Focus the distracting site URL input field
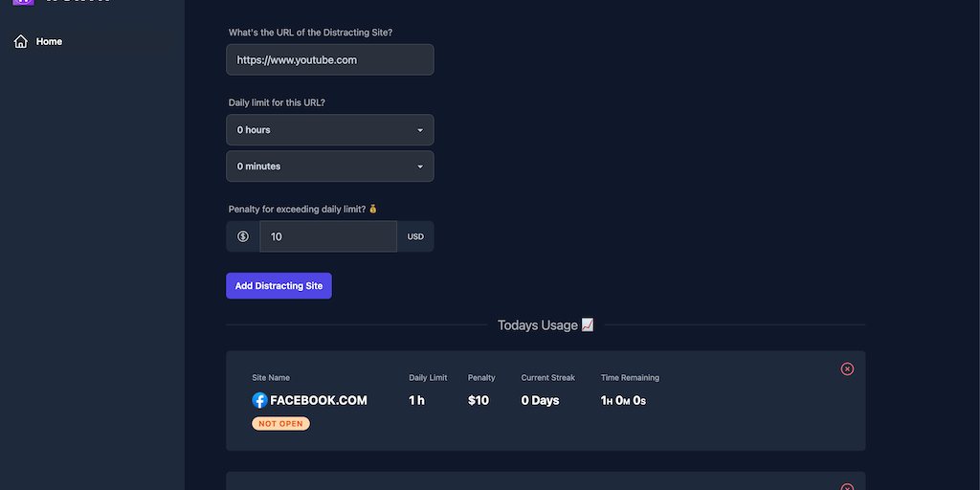 tap(329, 59)
